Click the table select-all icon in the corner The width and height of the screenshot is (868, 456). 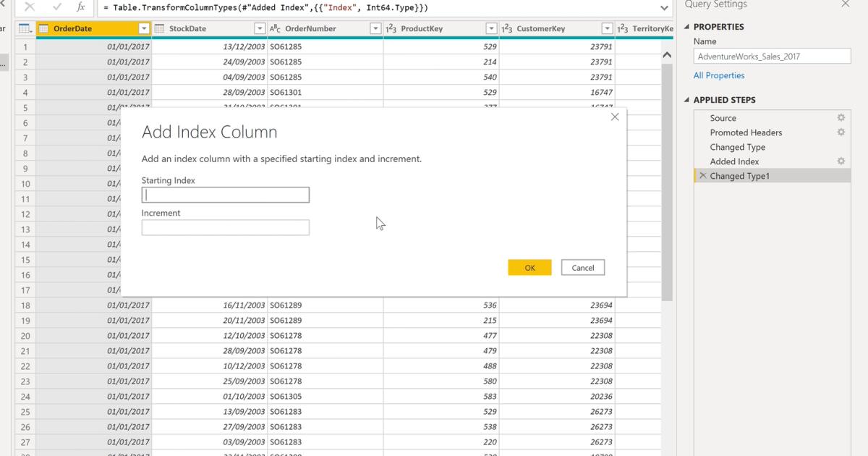(x=25, y=28)
